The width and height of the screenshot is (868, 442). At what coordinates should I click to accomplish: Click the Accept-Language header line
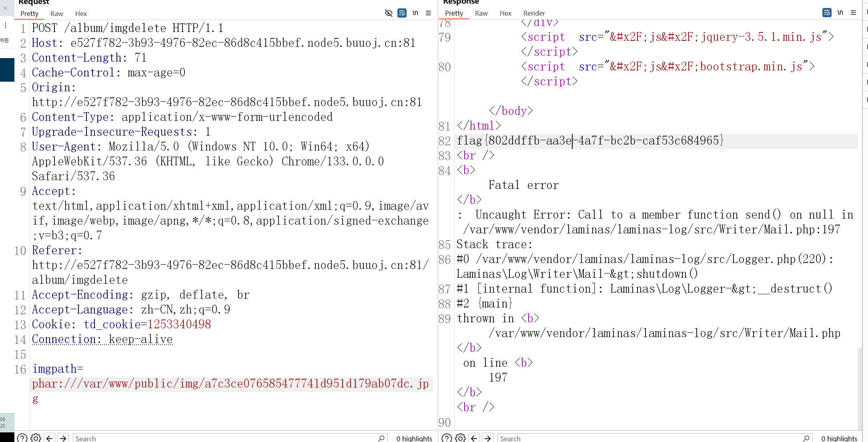(131, 309)
